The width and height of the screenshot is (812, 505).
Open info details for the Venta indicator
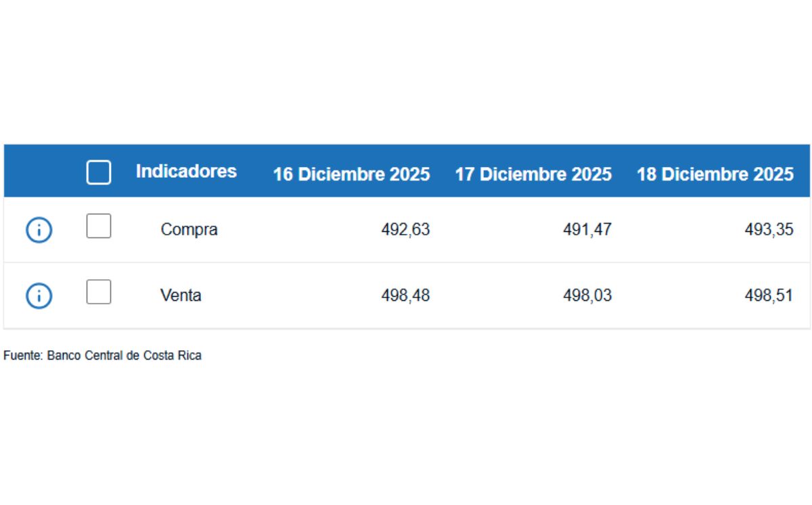click(39, 295)
